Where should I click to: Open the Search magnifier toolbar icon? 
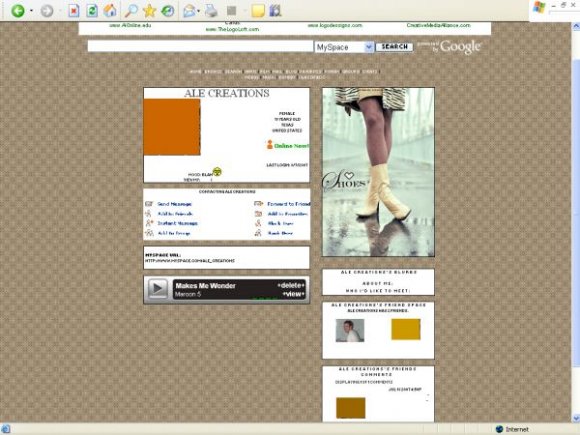point(131,11)
